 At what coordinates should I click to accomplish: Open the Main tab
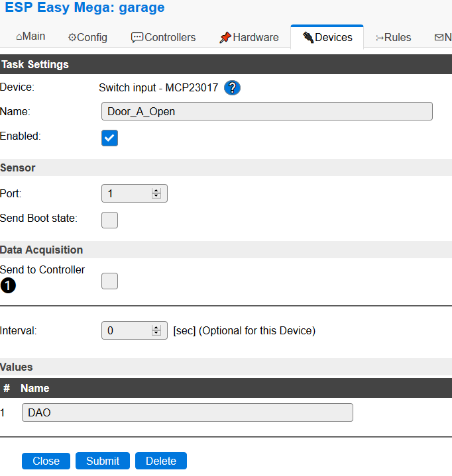[30, 37]
